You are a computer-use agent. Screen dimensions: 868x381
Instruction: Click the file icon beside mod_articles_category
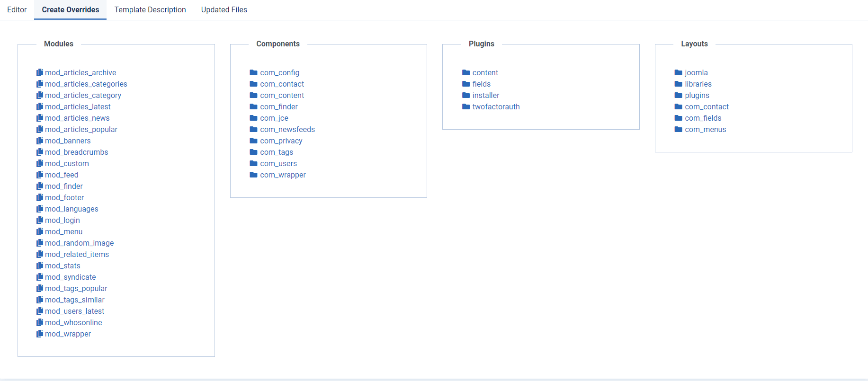pos(40,95)
